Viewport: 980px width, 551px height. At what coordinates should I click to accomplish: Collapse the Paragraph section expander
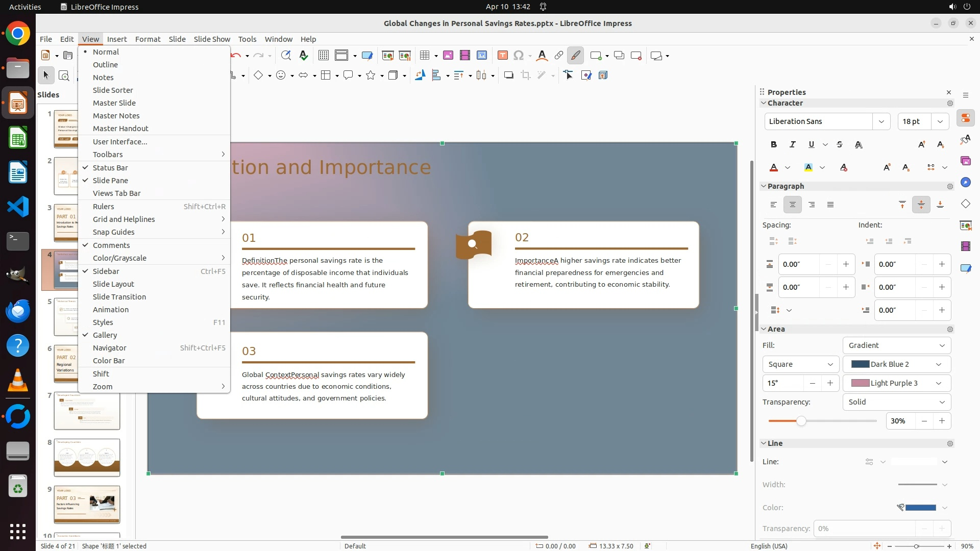(764, 186)
